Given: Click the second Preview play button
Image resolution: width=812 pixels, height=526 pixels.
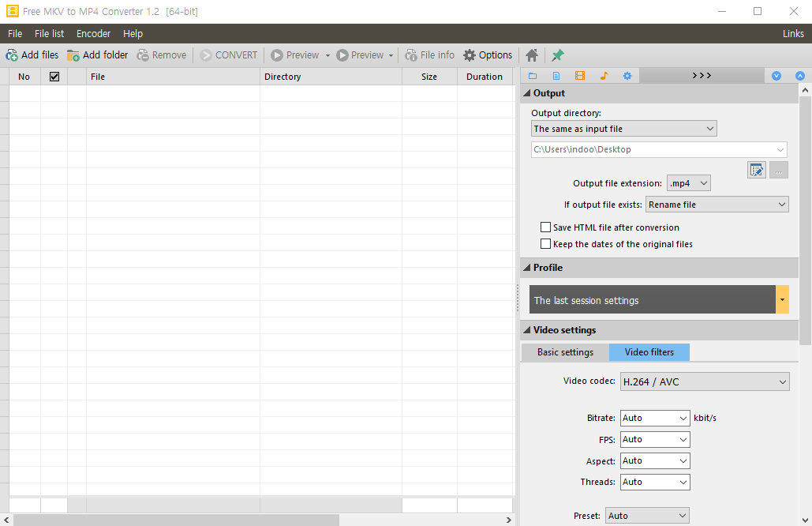Looking at the screenshot, I should point(361,55).
